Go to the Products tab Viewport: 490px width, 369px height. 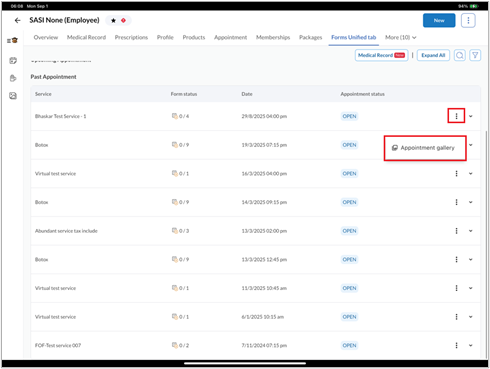(x=194, y=37)
